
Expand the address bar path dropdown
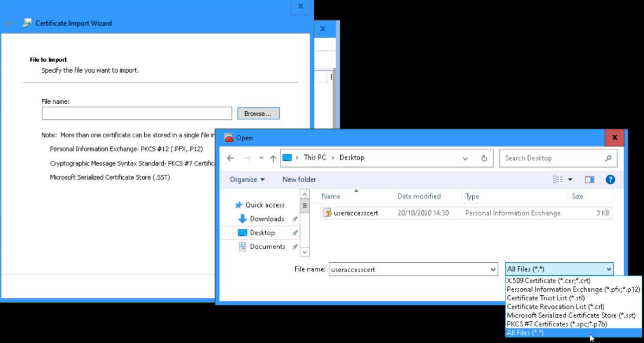tap(465, 158)
